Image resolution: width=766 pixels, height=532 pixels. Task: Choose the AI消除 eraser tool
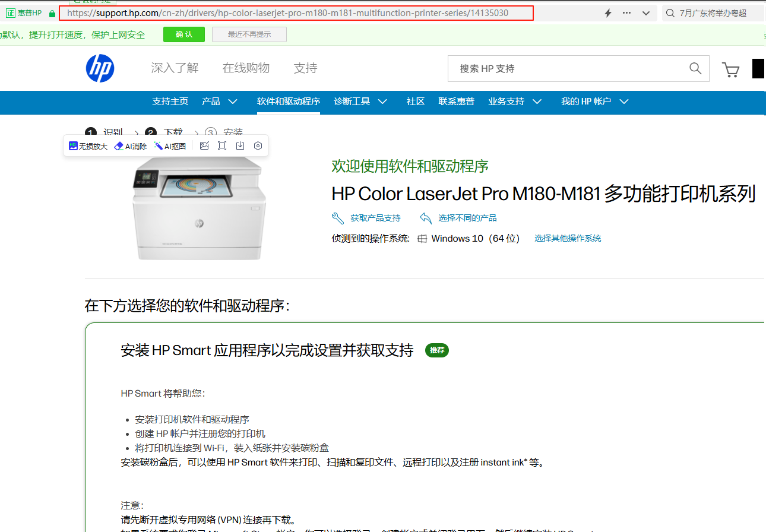131,146
